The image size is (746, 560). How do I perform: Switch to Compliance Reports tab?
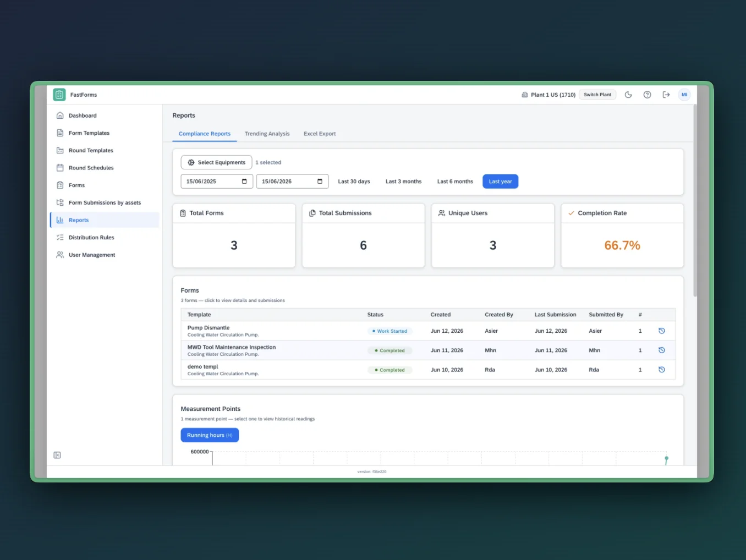pyautogui.click(x=205, y=134)
